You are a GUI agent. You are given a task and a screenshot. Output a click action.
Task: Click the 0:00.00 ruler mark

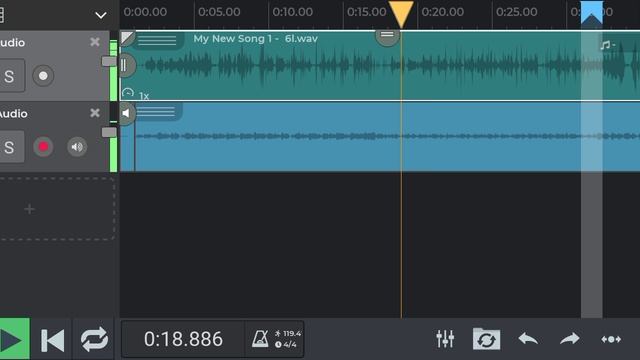pos(145,12)
